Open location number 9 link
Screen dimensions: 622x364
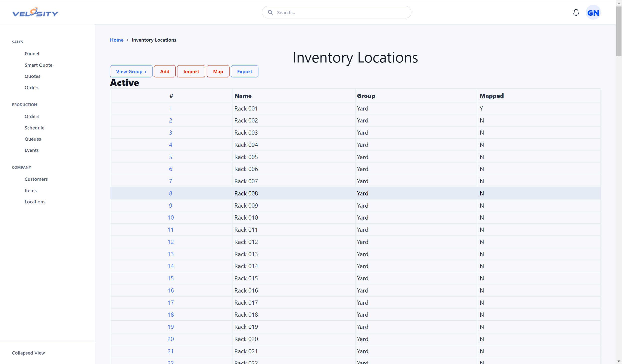point(170,205)
